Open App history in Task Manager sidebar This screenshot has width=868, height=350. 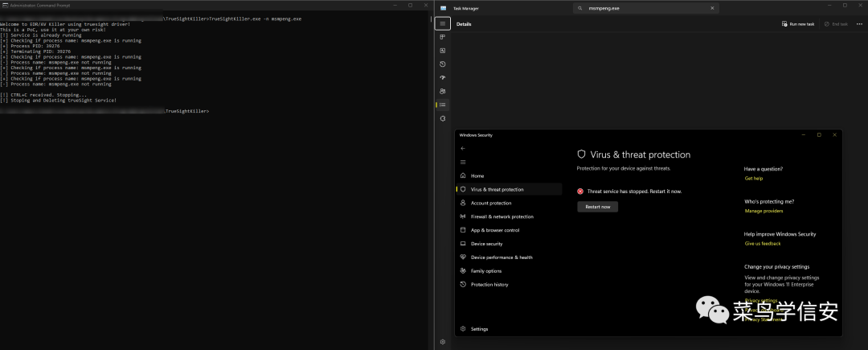pyautogui.click(x=442, y=64)
